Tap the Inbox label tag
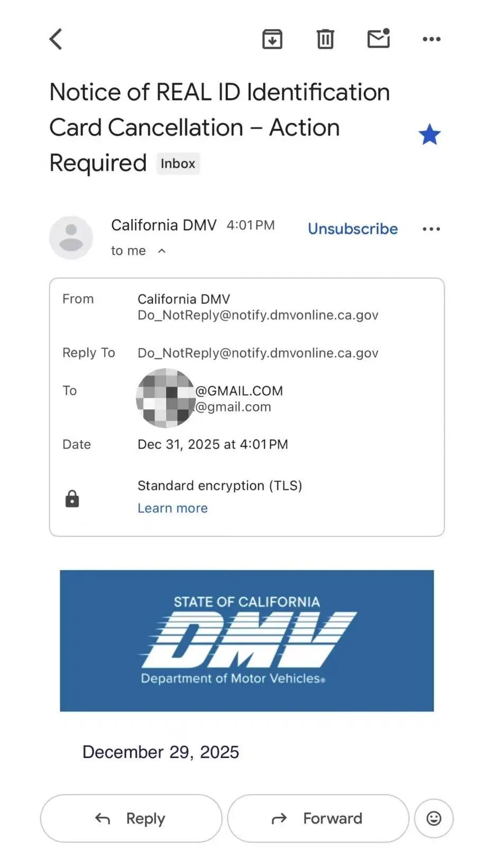Viewport: 504px width, 866px height. (x=178, y=164)
